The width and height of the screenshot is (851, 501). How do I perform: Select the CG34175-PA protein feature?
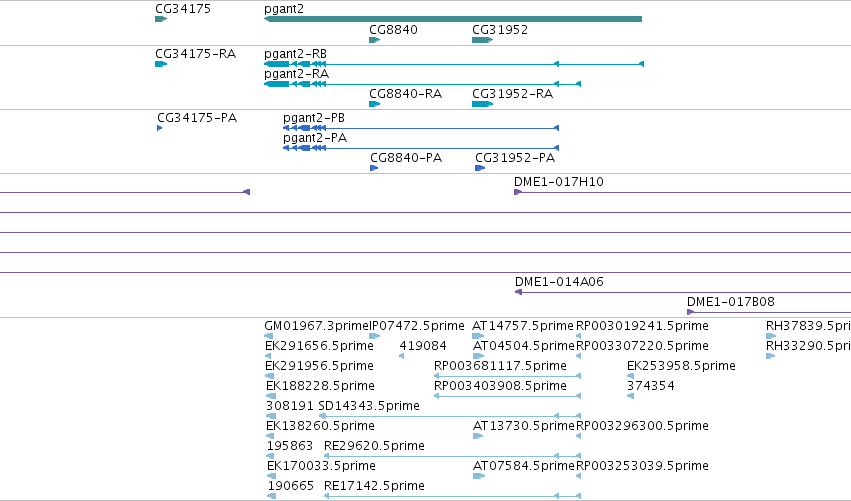click(x=160, y=128)
